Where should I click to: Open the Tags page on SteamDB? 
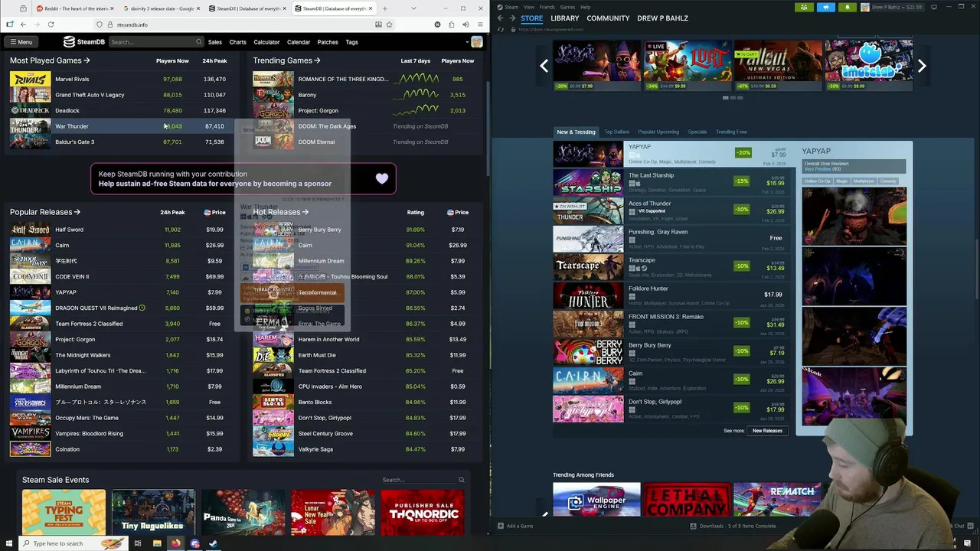pos(351,42)
